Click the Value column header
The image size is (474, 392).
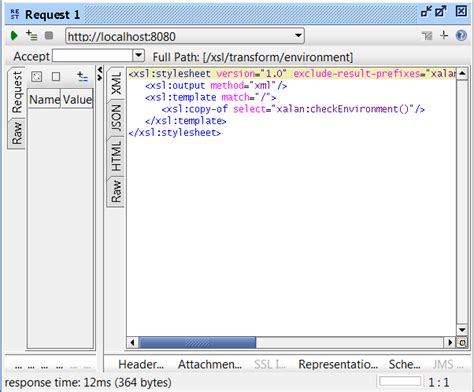77,99
